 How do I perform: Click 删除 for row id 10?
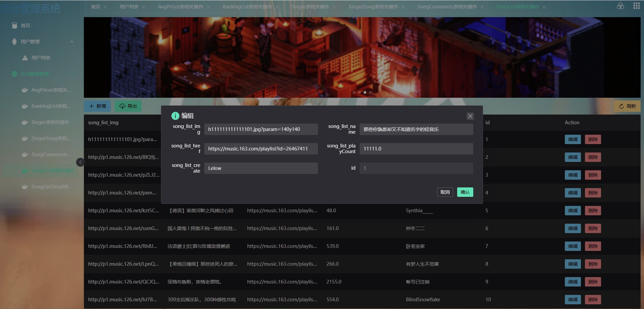(593, 300)
